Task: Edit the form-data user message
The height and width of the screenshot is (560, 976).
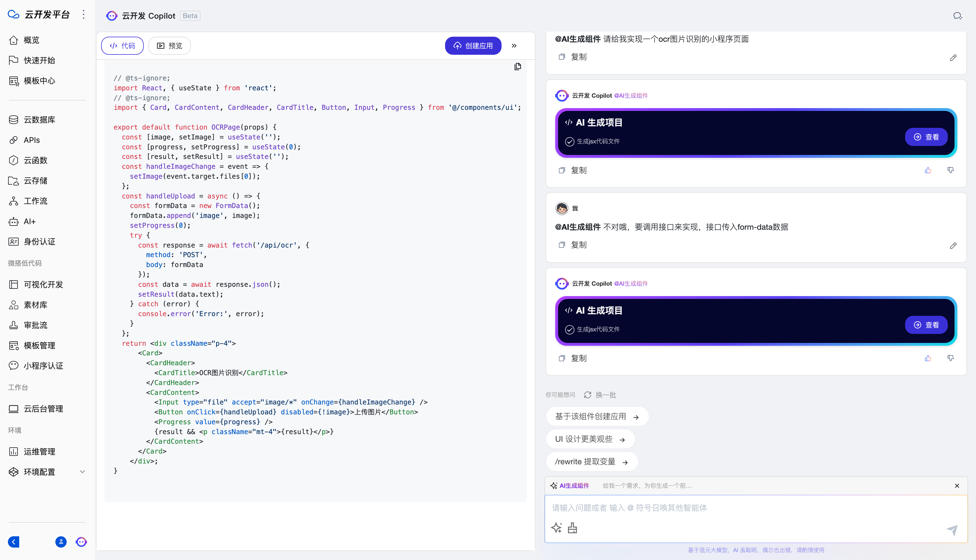Action: click(953, 245)
